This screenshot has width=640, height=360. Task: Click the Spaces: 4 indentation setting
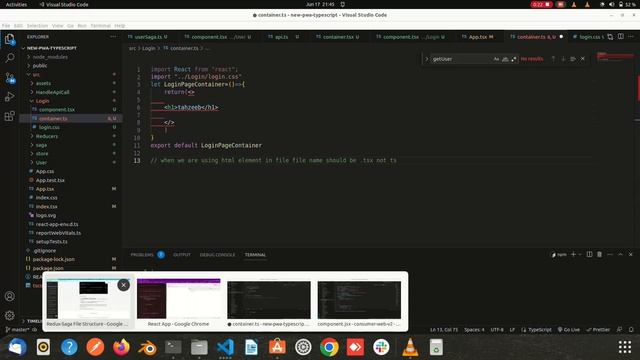pos(474,329)
